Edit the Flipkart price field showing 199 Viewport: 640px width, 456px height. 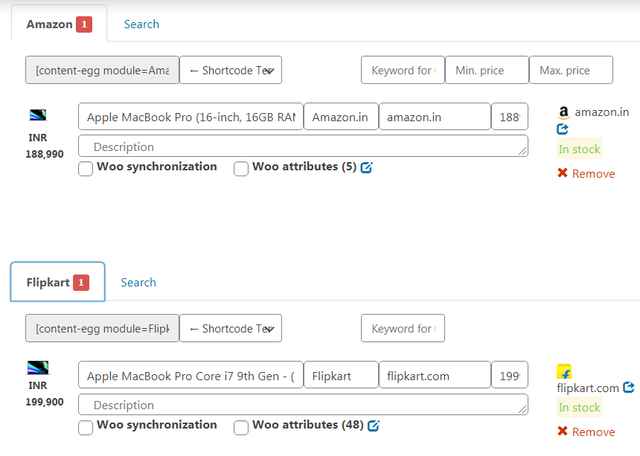coord(510,375)
